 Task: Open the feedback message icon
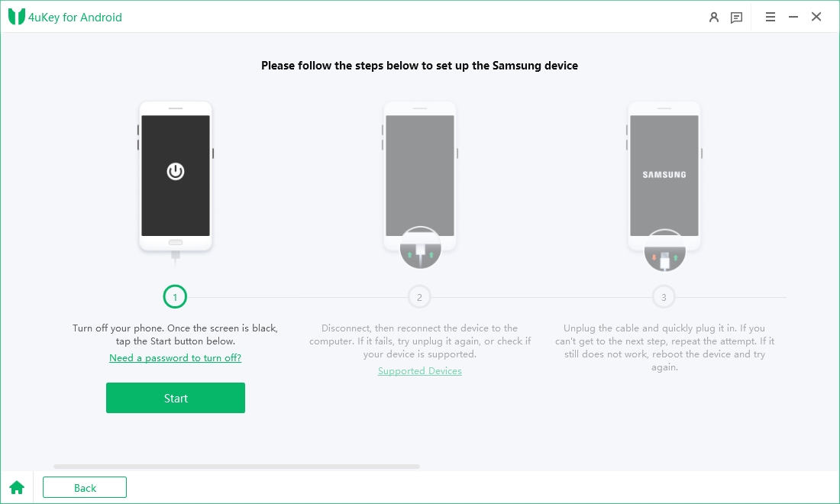pyautogui.click(x=736, y=17)
